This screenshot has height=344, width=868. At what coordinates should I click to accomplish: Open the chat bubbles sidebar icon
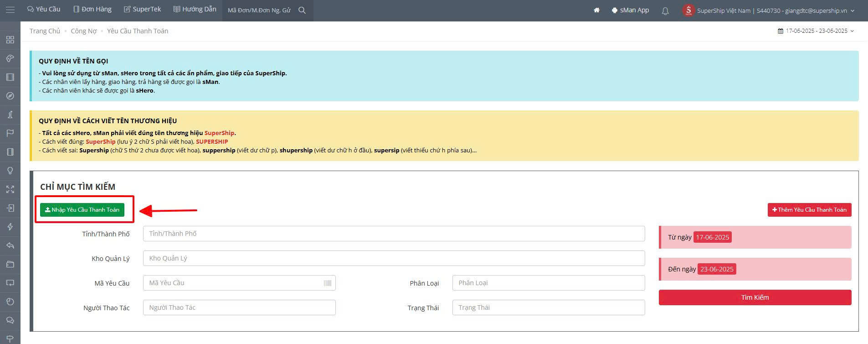pos(10,320)
